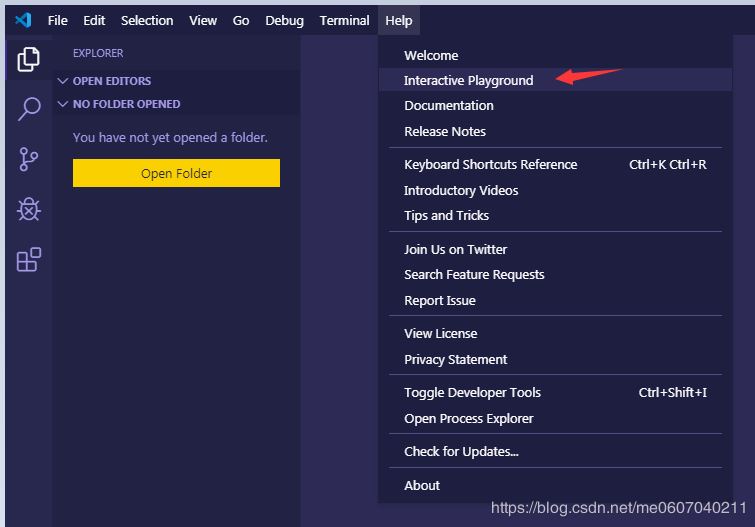Open the File menu
Image resolution: width=755 pixels, height=527 pixels.
58,20
